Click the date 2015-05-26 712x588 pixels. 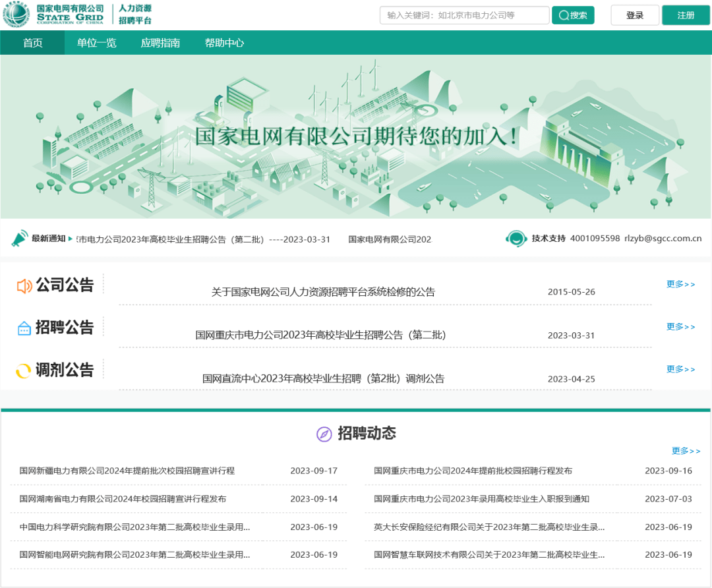pos(571,292)
